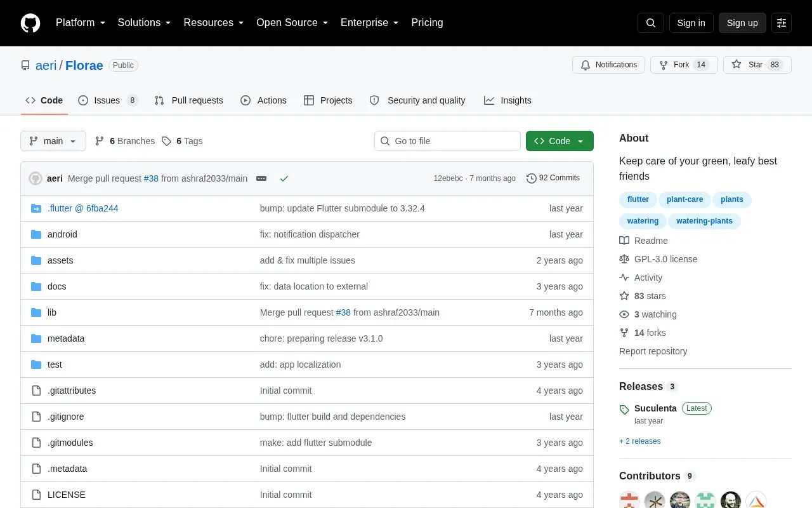Viewport: 812px width, 508px height.
Task: Open the .flutter submodule folder icon
Action: tap(36, 208)
